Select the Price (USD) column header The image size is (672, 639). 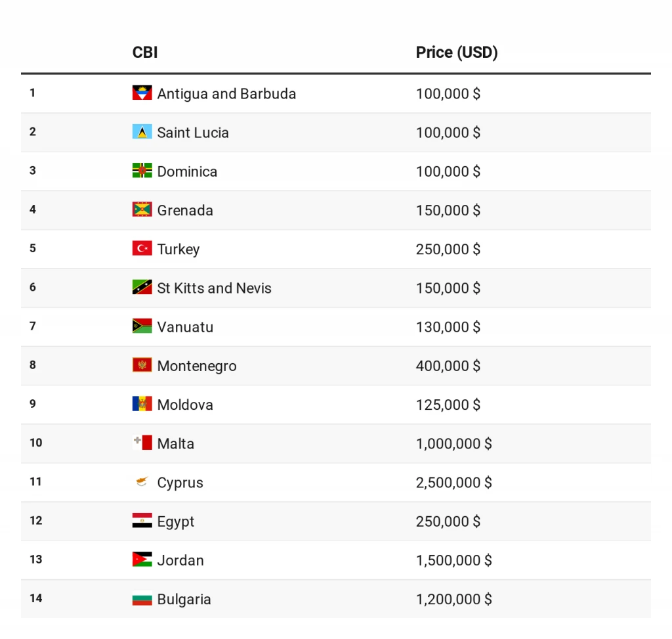pyautogui.click(x=457, y=53)
